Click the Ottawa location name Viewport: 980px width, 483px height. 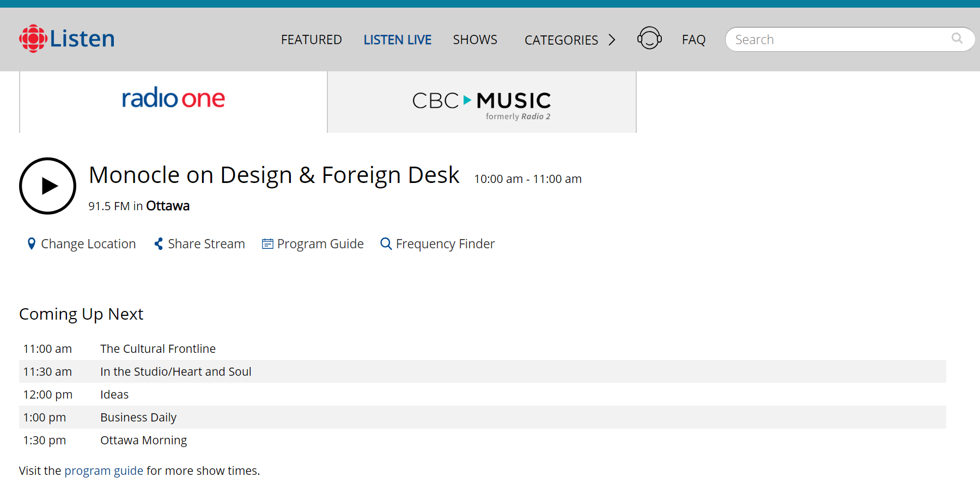pos(168,206)
